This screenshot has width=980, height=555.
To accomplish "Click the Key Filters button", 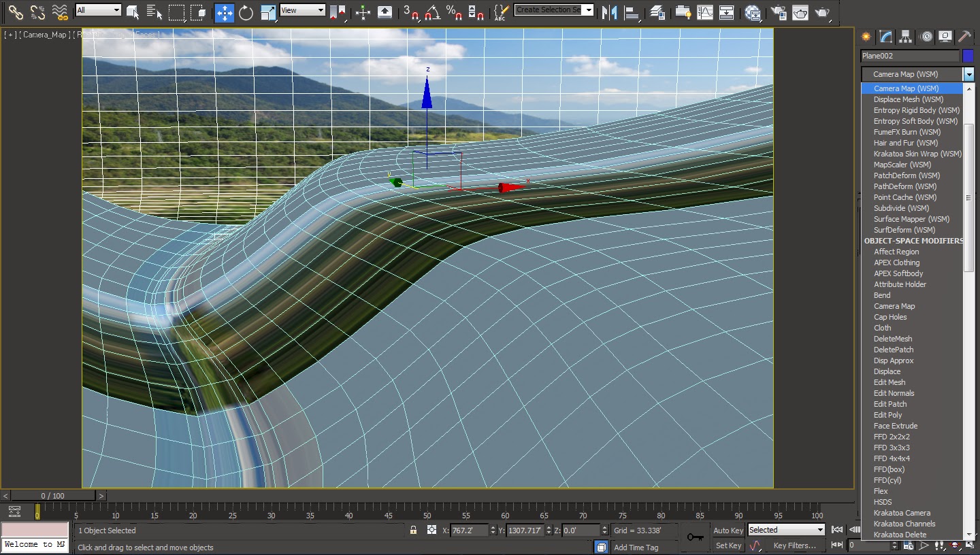I will (x=794, y=545).
